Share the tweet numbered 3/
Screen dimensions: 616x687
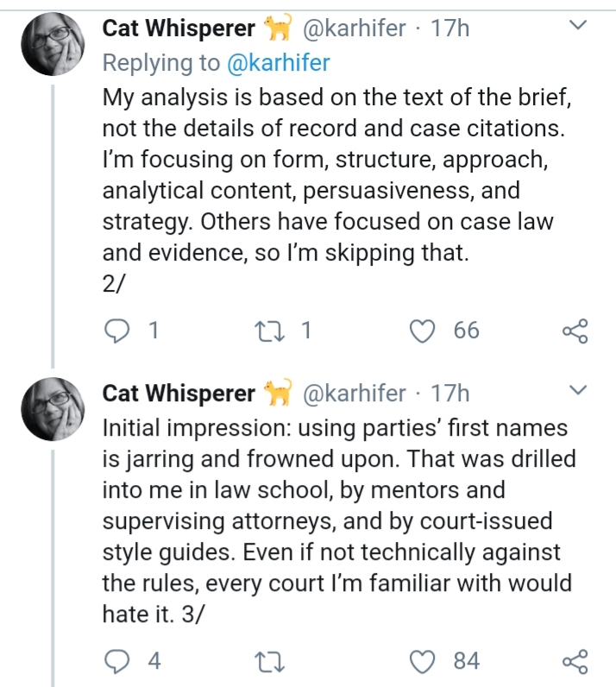(x=575, y=661)
